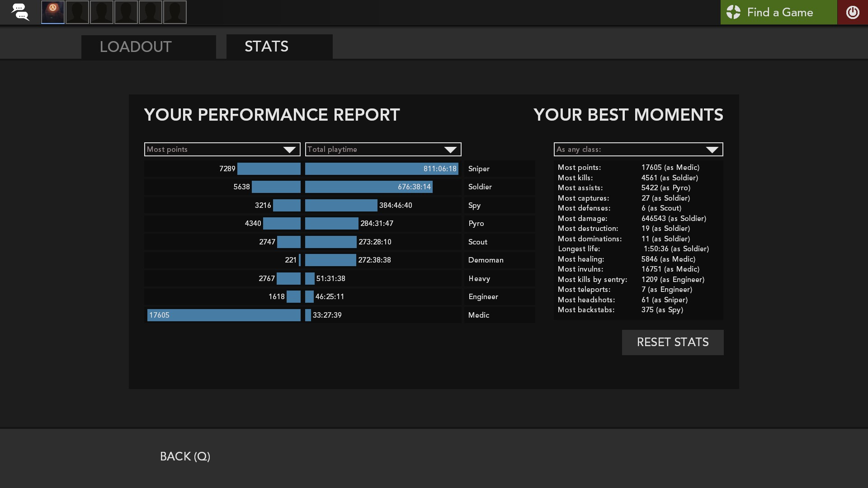Select the fourth empty party slot
Image resolution: width=868 pixels, height=488 pixels.
click(126, 12)
